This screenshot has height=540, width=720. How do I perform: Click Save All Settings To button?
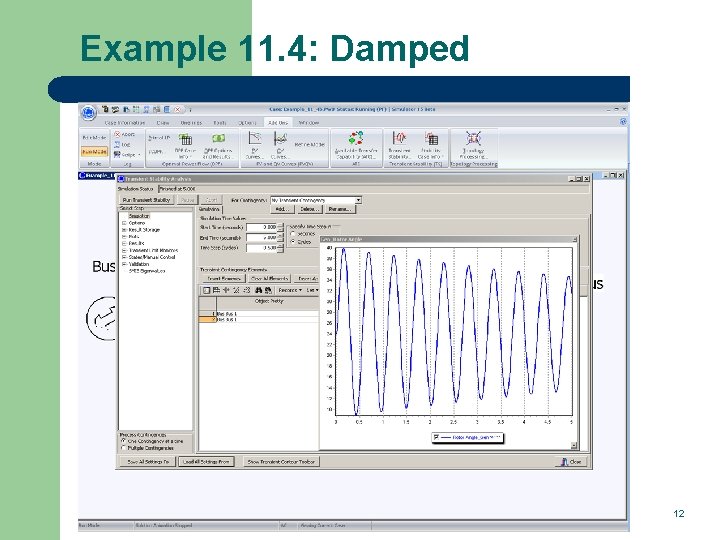tap(148, 461)
